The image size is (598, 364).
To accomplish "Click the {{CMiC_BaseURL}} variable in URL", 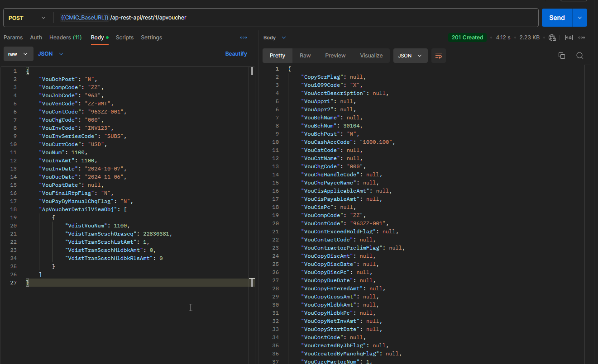I will 84,18.
